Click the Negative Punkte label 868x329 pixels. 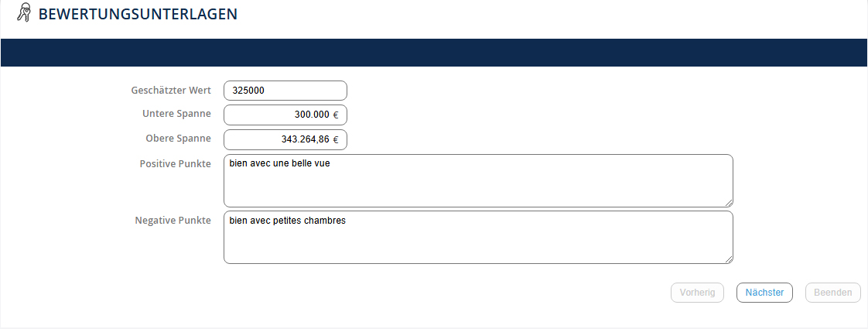[173, 221]
